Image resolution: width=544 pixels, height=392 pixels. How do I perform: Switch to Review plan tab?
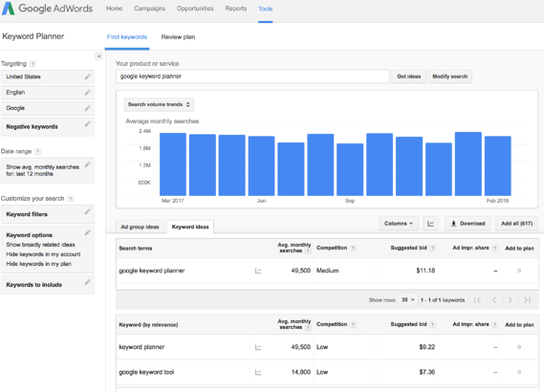(178, 36)
